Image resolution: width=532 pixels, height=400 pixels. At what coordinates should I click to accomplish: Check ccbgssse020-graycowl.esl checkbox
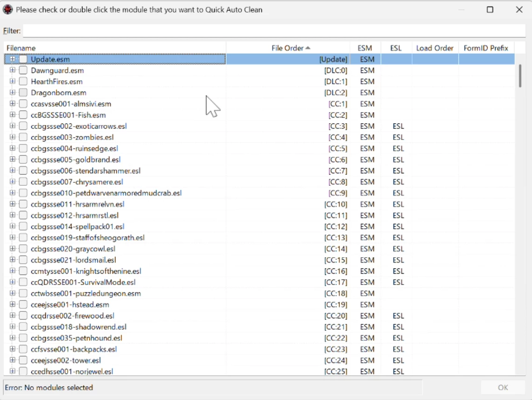point(23,249)
